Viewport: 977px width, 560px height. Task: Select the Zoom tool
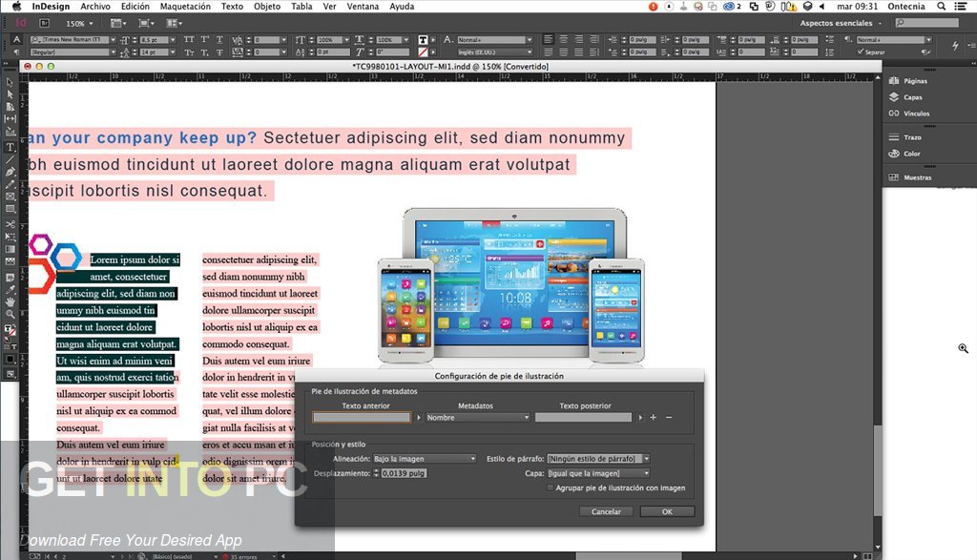click(x=10, y=314)
